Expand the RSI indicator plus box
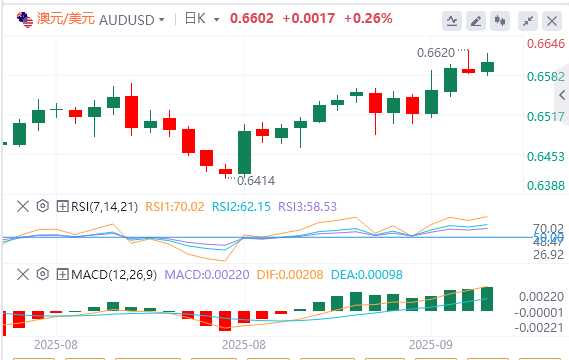 62,206
